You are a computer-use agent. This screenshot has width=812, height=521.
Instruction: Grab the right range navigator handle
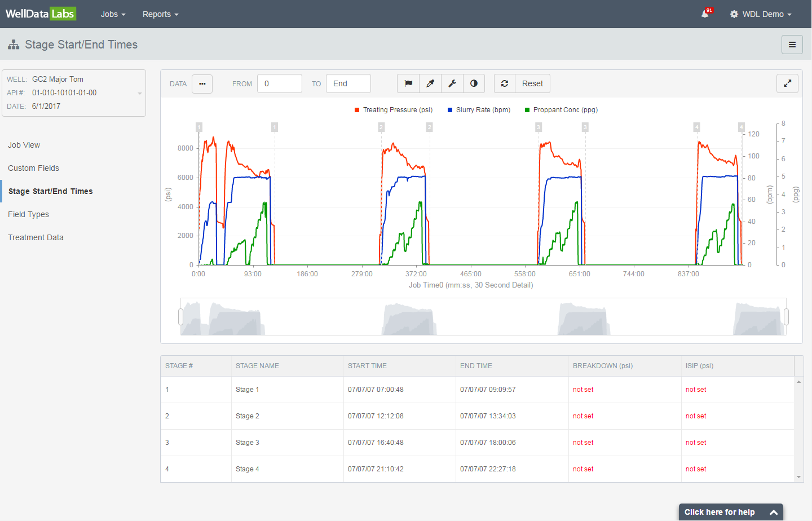786,317
